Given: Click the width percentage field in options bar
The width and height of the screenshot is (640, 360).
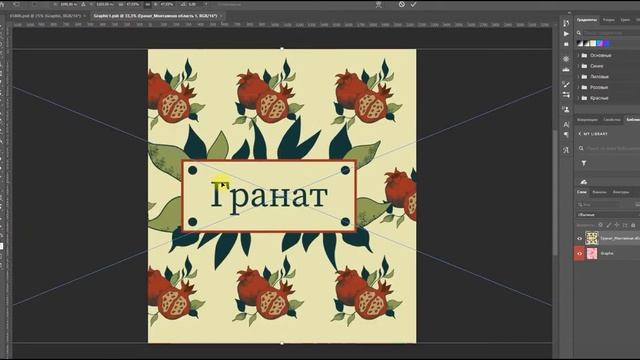Looking at the screenshot, I should pyautogui.click(x=132, y=4).
